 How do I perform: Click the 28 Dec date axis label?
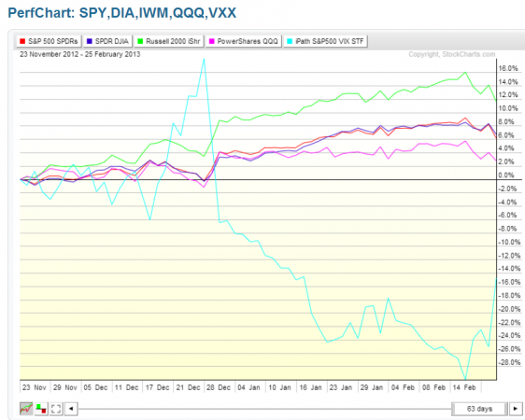pyautogui.click(x=219, y=387)
